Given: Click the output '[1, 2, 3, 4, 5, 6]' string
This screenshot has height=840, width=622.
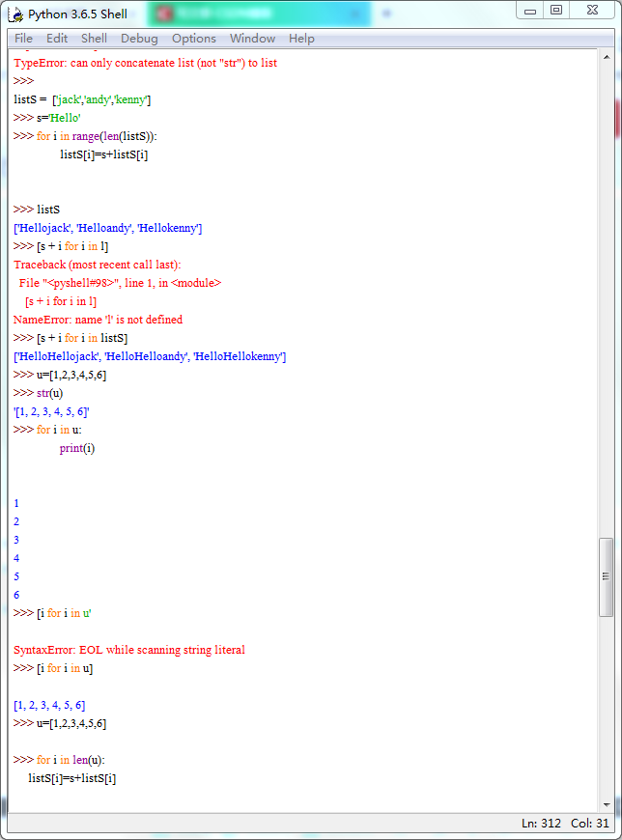Looking at the screenshot, I should point(51,411).
